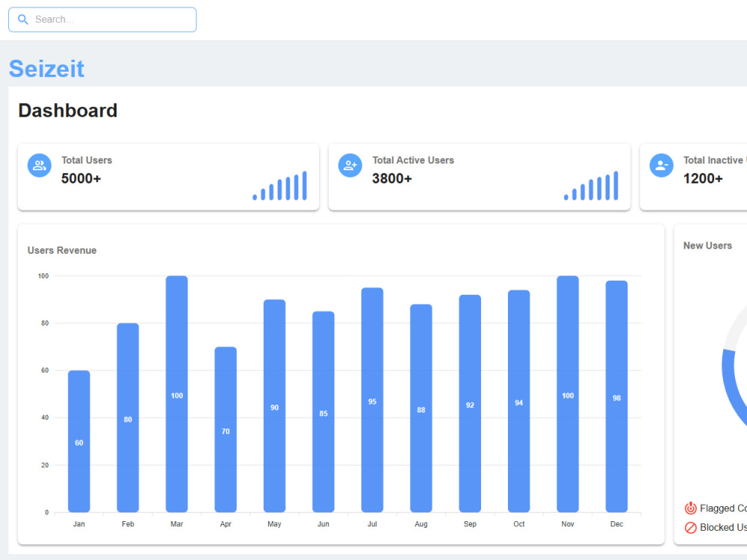Click the Flagged red alert icon
747x560 pixels.
pos(690,508)
